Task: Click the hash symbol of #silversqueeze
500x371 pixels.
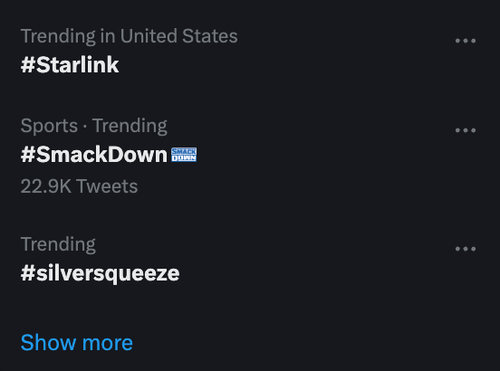Action: point(28,273)
